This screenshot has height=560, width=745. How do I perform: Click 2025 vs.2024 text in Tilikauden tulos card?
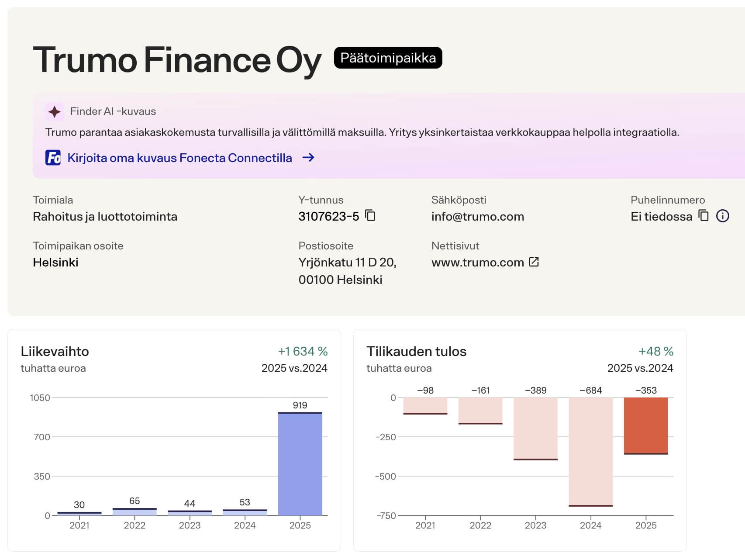[640, 368]
